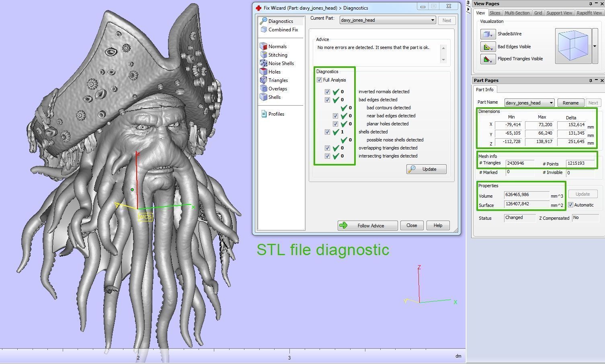The width and height of the screenshot is (605, 364).
Task: Click the Status field showing Changed
Action: (x=520, y=218)
